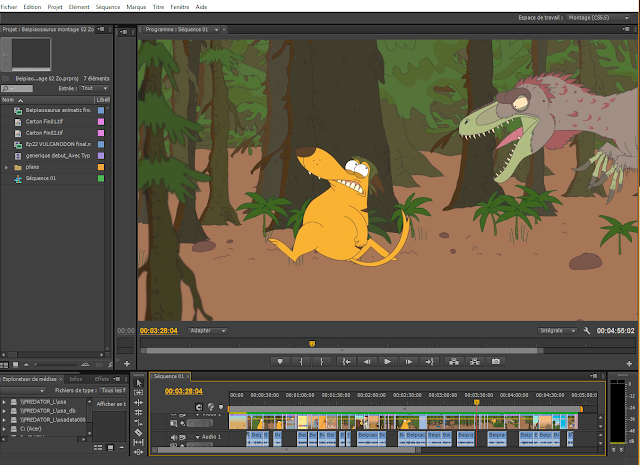Sort project items by Nom column
Viewport: 640px width, 465px height.
click(8, 100)
